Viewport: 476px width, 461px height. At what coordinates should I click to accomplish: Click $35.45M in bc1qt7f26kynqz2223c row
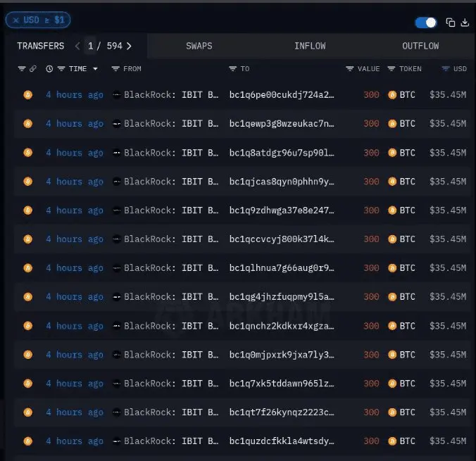click(448, 412)
